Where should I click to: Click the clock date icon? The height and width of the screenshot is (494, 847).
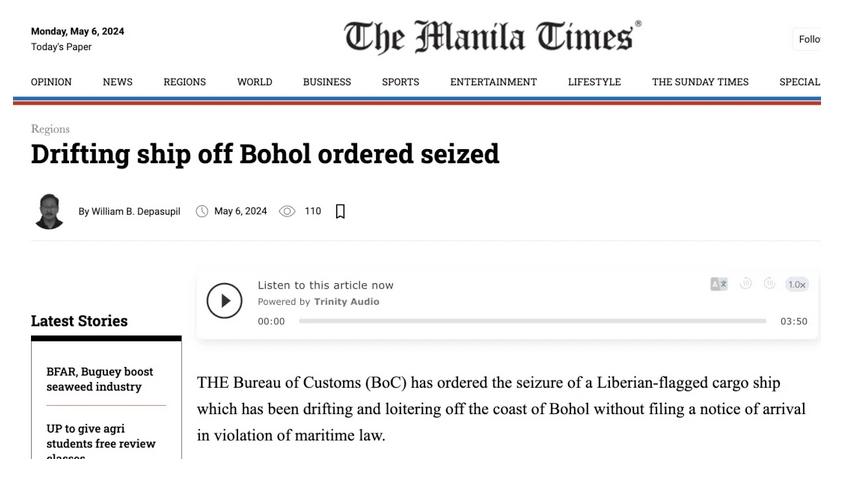201,211
